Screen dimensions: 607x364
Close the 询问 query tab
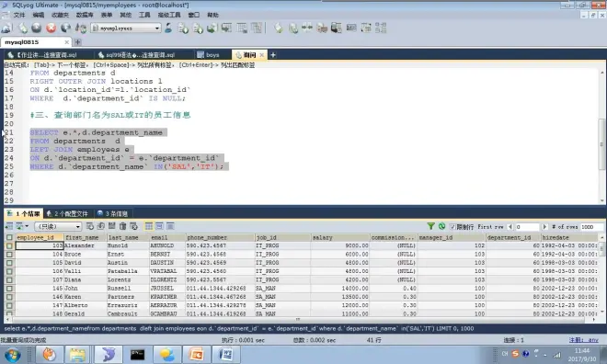pyautogui.click(x=262, y=55)
